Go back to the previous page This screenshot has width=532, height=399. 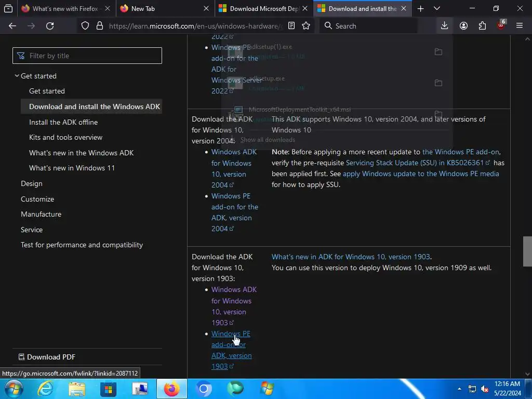pyautogui.click(x=12, y=26)
